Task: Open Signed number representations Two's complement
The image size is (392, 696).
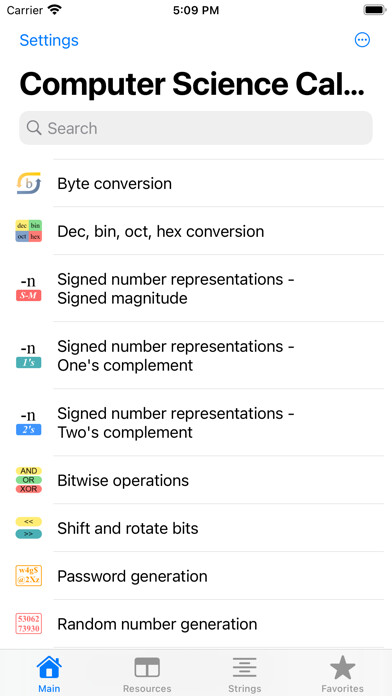Action: (x=196, y=423)
